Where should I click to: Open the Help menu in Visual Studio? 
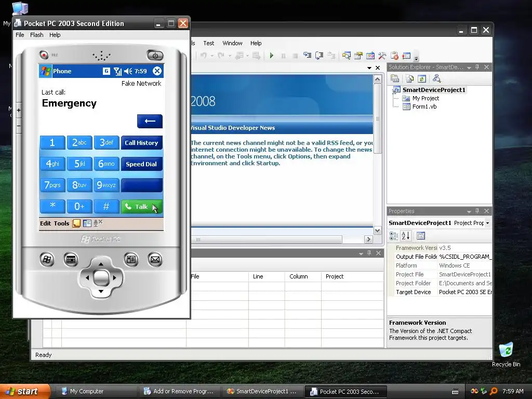(x=256, y=43)
